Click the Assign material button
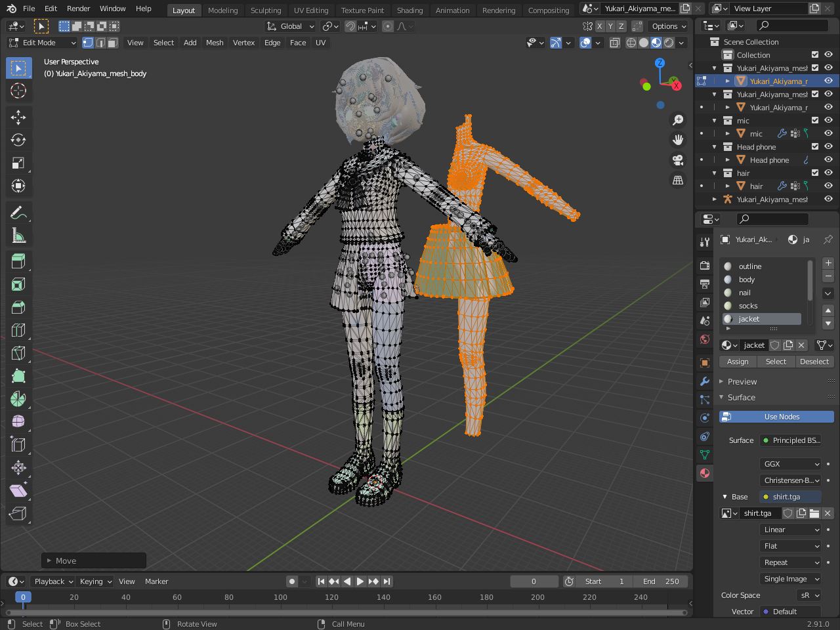This screenshot has width=840, height=630. 738,362
